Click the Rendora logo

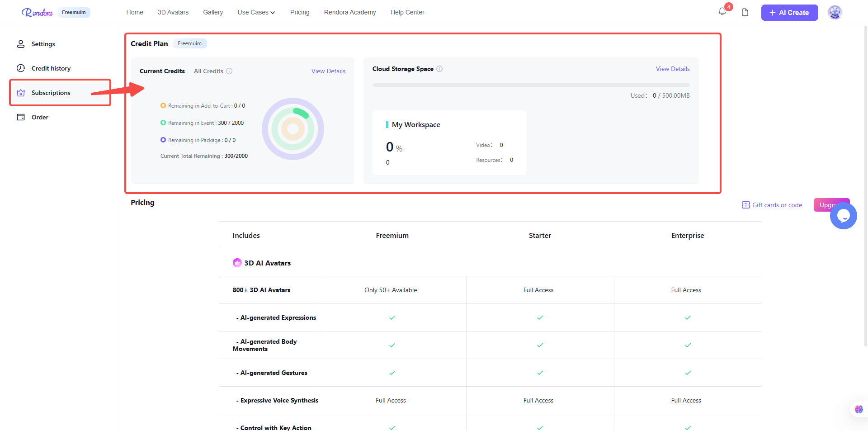point(37,12)
